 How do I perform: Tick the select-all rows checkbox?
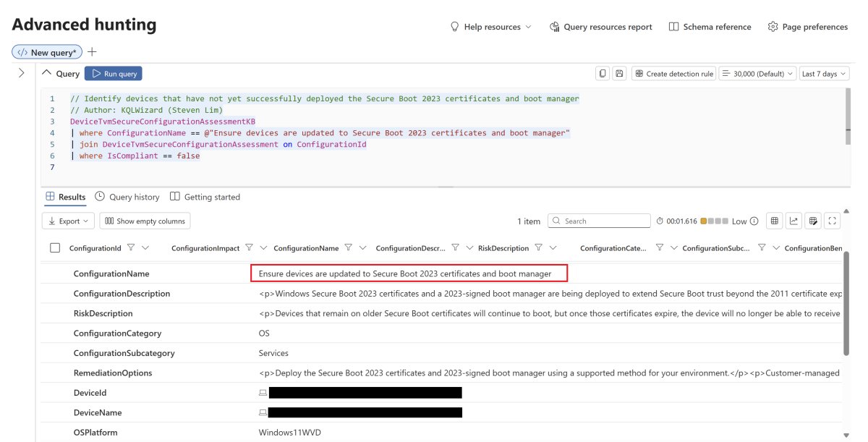pos(55,248)
